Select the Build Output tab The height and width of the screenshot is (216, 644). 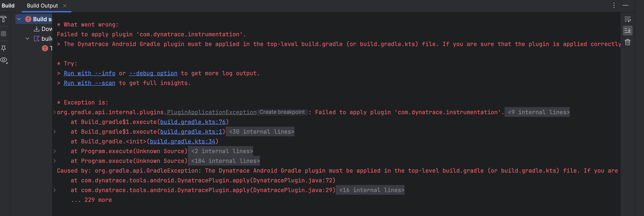click(42, 6)
